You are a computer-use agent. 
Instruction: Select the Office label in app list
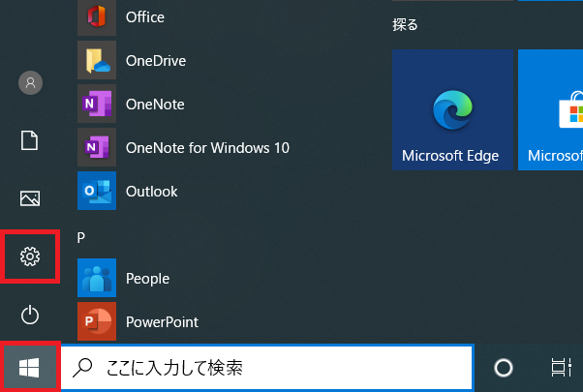click(x=145, y=17)
